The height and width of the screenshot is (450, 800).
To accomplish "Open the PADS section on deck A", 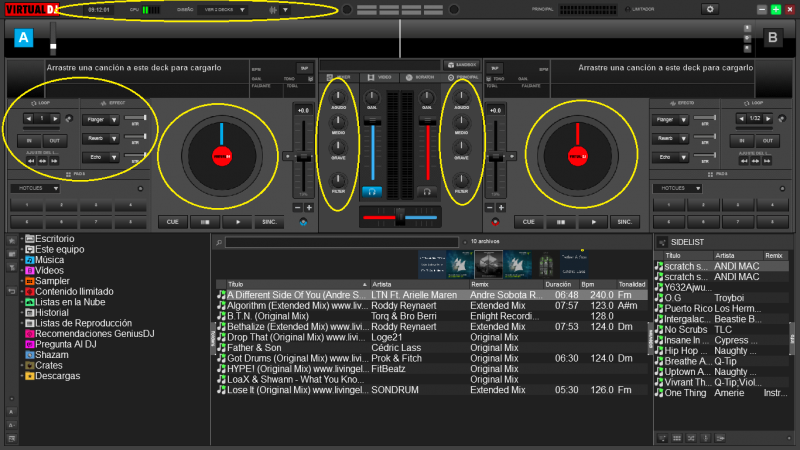I will 76,174.
